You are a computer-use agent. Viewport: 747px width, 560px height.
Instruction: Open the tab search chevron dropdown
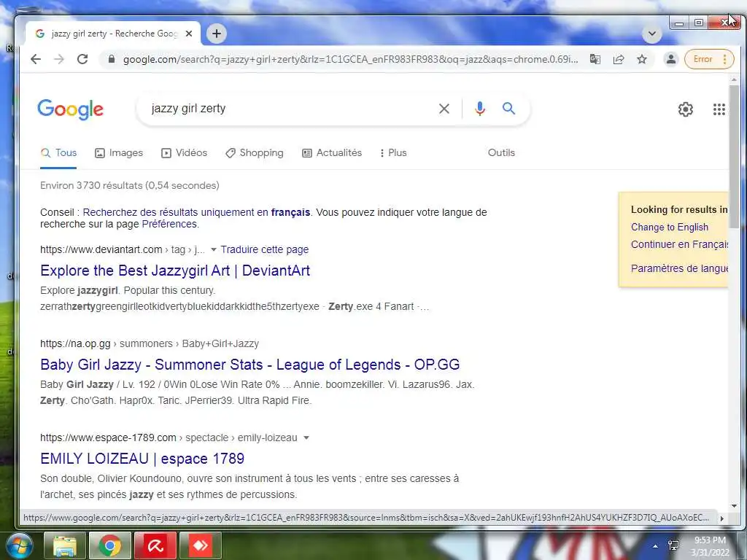pyautogui.click(x=651, y=34)
